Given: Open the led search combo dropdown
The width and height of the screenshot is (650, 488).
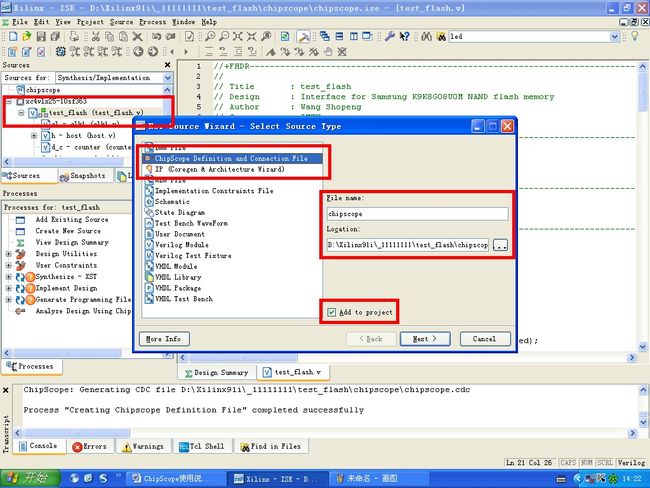Looking at the screenshot, I should [614, 36].
